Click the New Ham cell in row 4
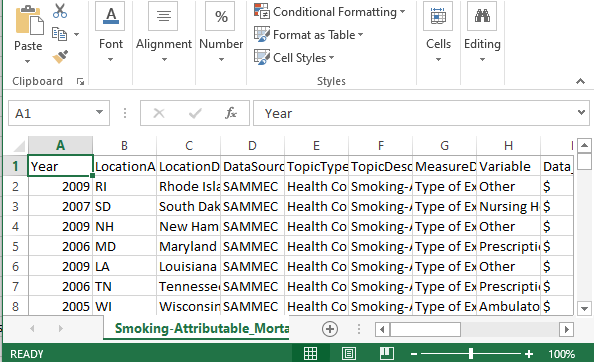This screenshot has height=362, width=594. (189, 226)
